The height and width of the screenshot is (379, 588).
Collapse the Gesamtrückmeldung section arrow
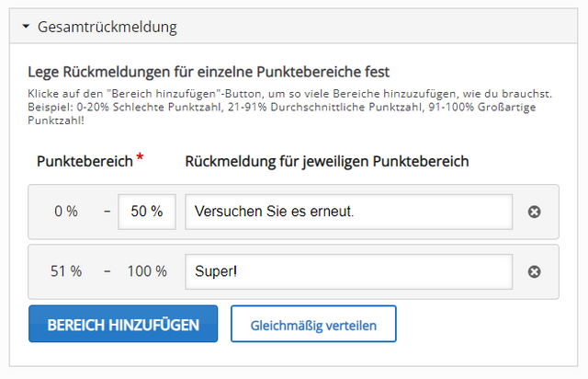click(26, 27)
